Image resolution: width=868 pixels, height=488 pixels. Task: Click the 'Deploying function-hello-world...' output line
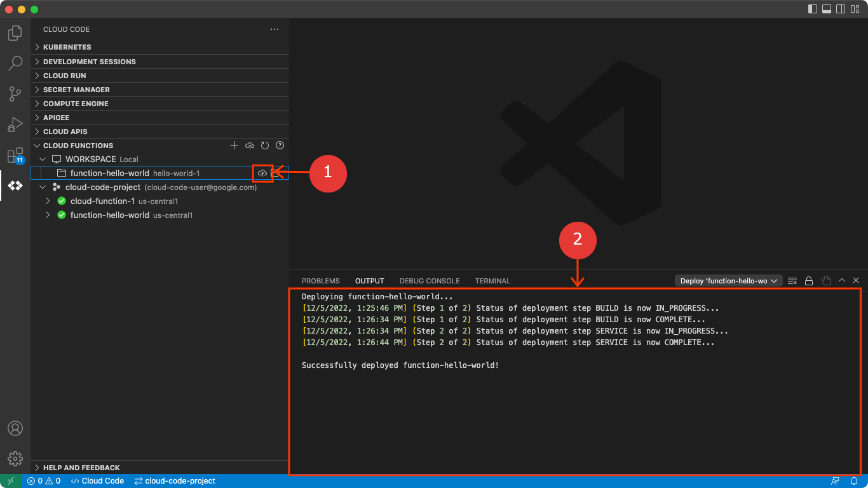click(377, 297)
